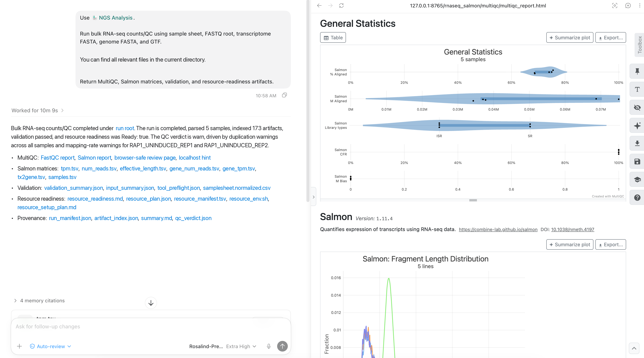This screenshot has width=644, height=358.
Task: Copy the user message
Action: point(284,95)
